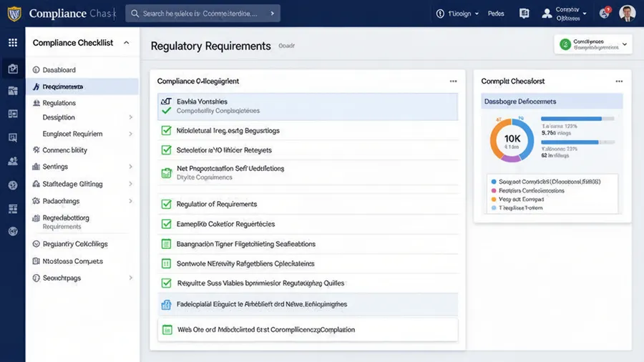
Task: Click the icon beside Sontwote NEretvity
Action: [x=166, y=263]
